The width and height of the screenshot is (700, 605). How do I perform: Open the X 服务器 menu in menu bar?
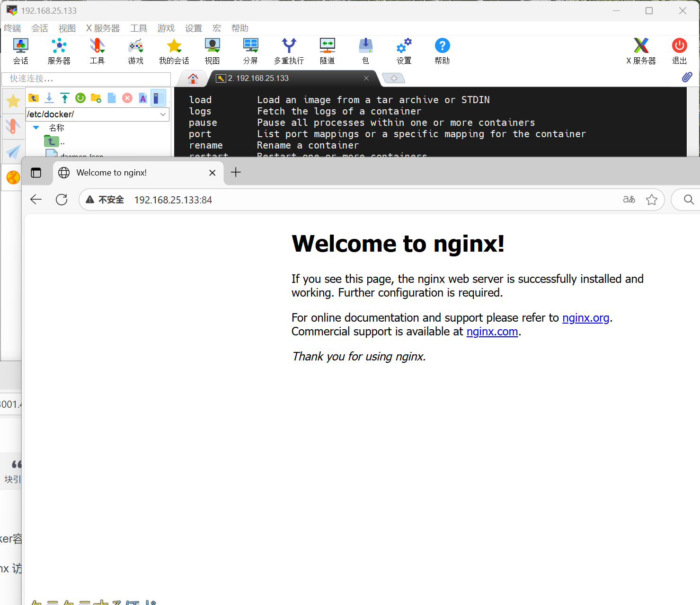103,28
